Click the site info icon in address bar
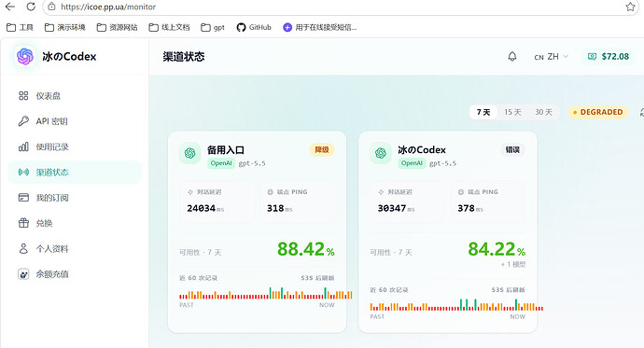 [51, 7]
